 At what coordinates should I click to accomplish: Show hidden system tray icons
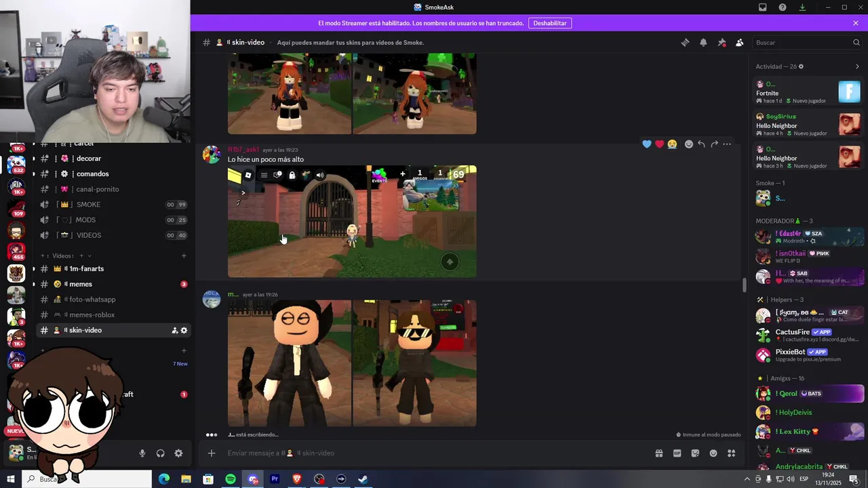point(747,479)
